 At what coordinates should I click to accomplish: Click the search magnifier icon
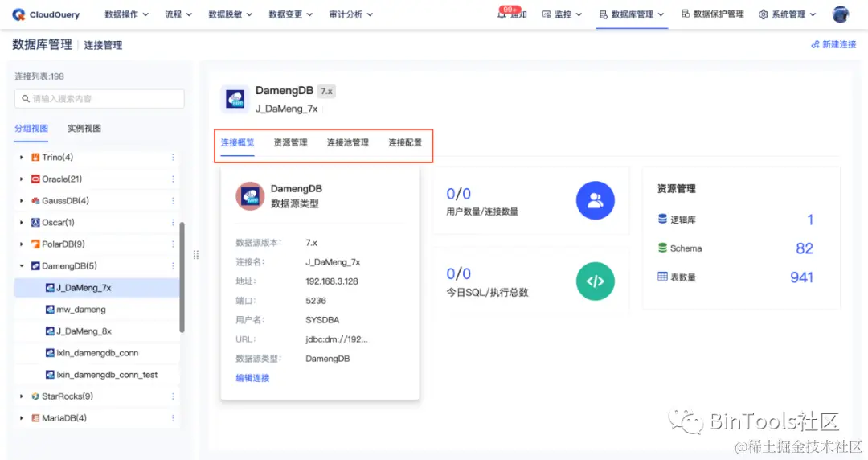26,99
